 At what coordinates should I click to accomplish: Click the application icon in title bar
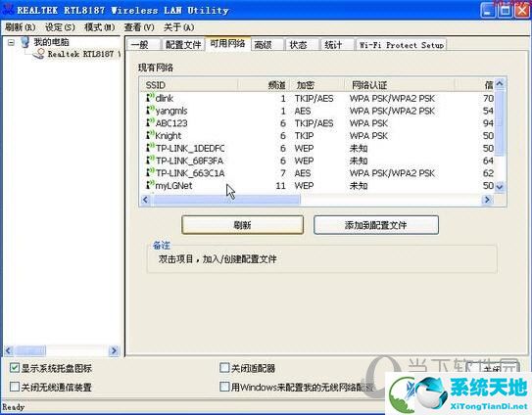[8, 10]
